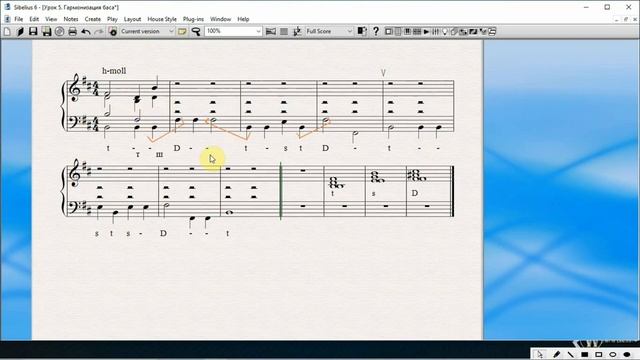Open Help with the question mark icon
This screenshot has width=640, height=360.
(x=376, y=31)
